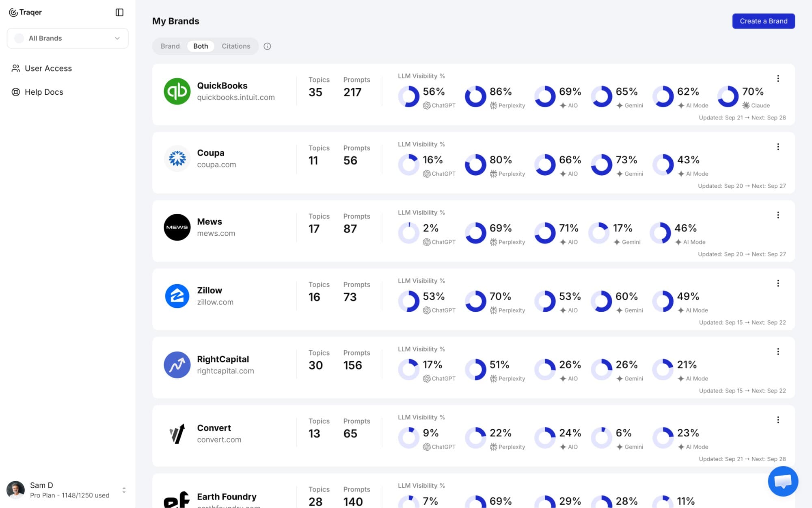Image resolution: width=812 pixels, height=508 pixels.
Task: Open the Earth Foundry brand name
Action: tap(227, 497)
